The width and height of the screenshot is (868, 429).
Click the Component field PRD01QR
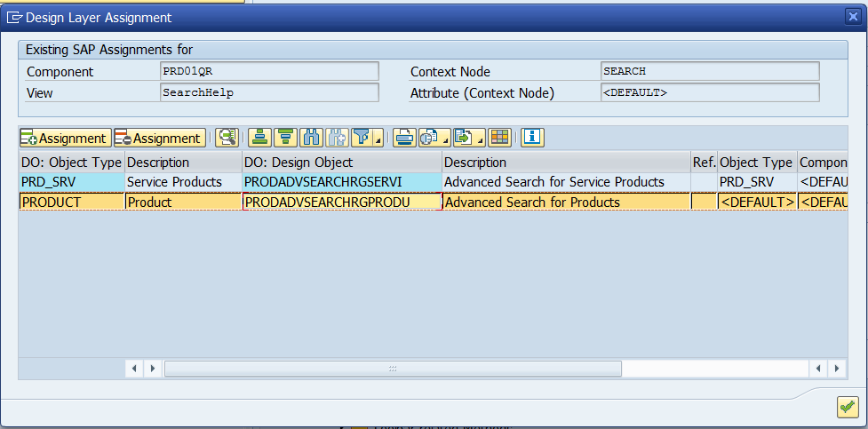(269, 71)
